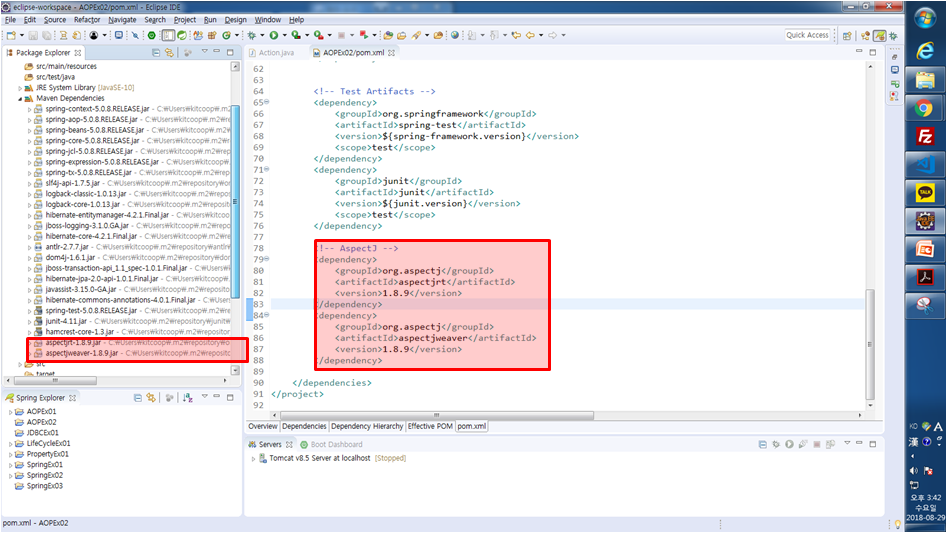Expand the AOPEx01 project in Spring Explorer

tap(10, 412)
